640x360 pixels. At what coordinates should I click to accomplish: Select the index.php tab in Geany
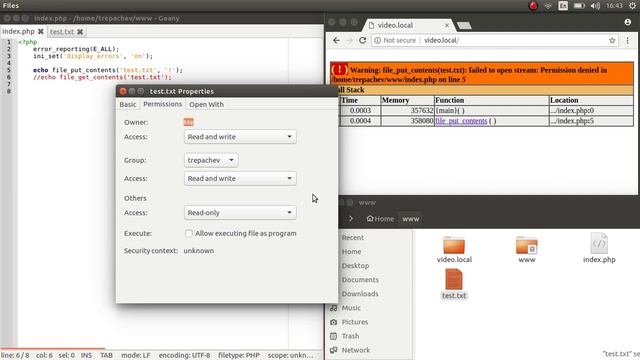pos(18,31)
